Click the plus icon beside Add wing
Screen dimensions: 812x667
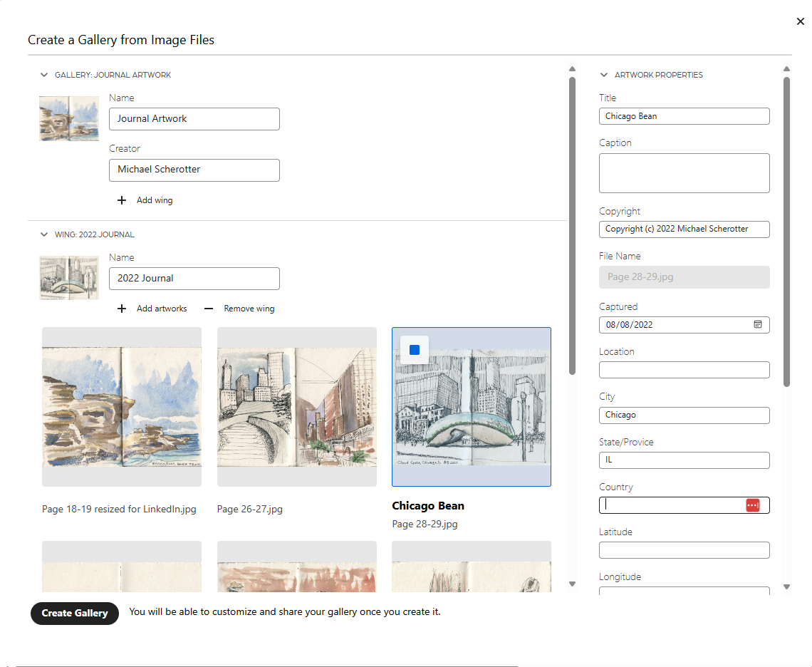(122, 200)
